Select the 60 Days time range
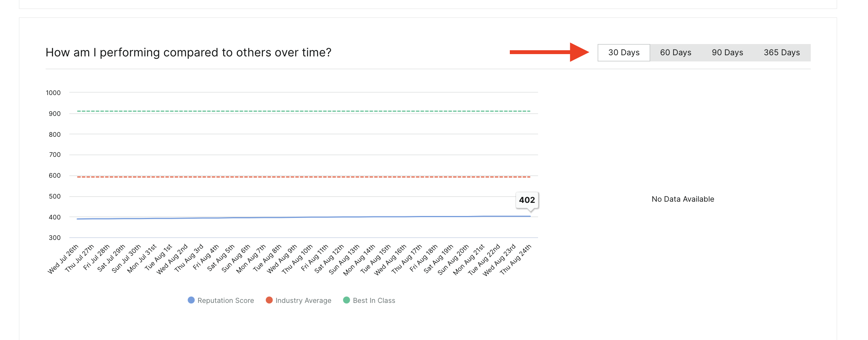This screenshot has width=868, height=340. [676, 52]
